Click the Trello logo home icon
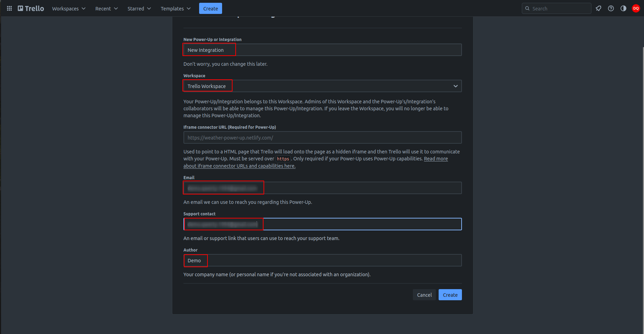644x334 pixels. (31, 8)
